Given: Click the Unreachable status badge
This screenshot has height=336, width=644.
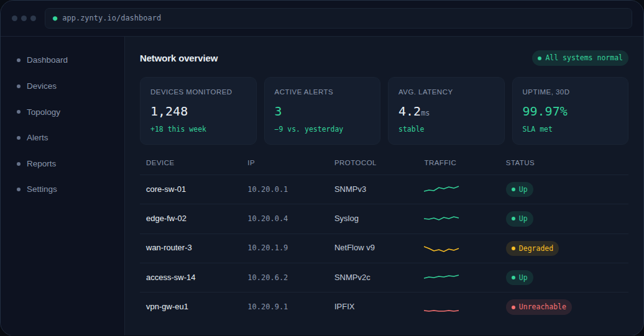Looking at the screenshot, I should coord(539,307).
